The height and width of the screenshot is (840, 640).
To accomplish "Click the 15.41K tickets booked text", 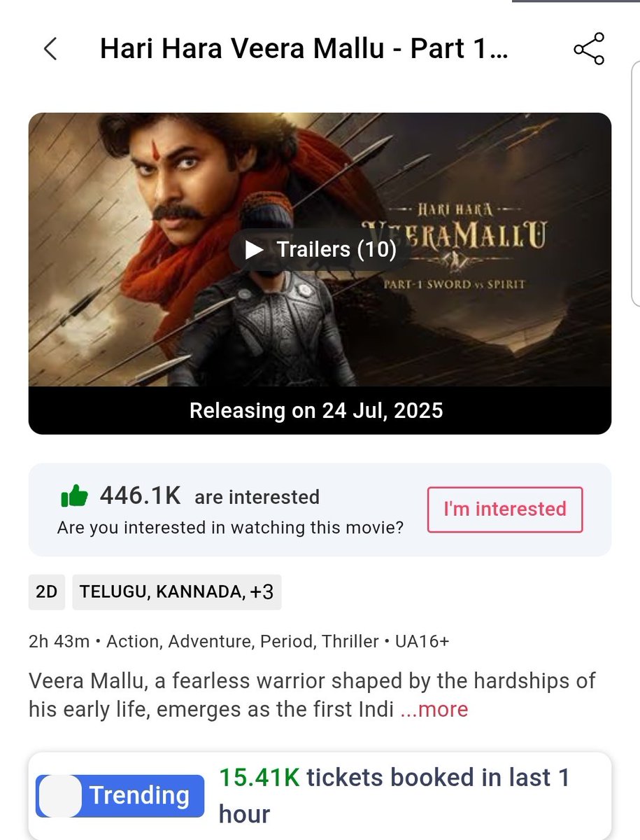I will [x=394, y=796].
